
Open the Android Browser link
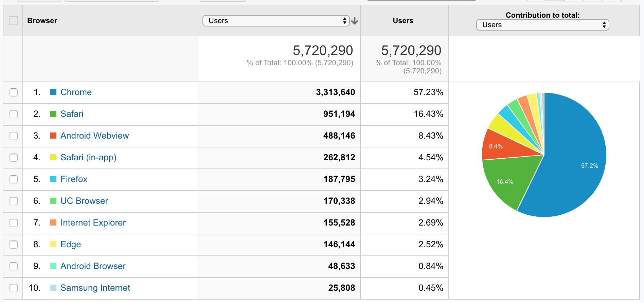93,266
